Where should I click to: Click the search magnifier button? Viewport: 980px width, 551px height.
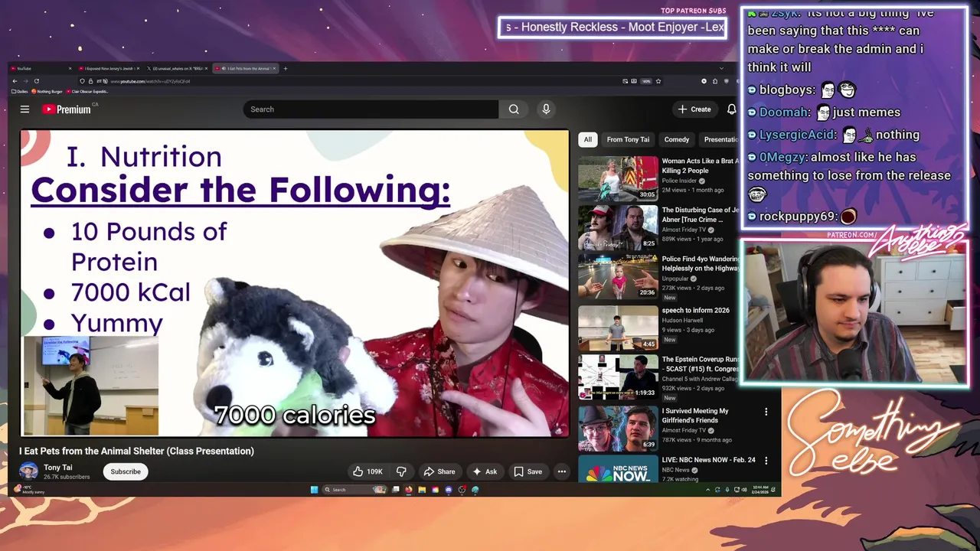pyautogui.click(x=514, y=109)
